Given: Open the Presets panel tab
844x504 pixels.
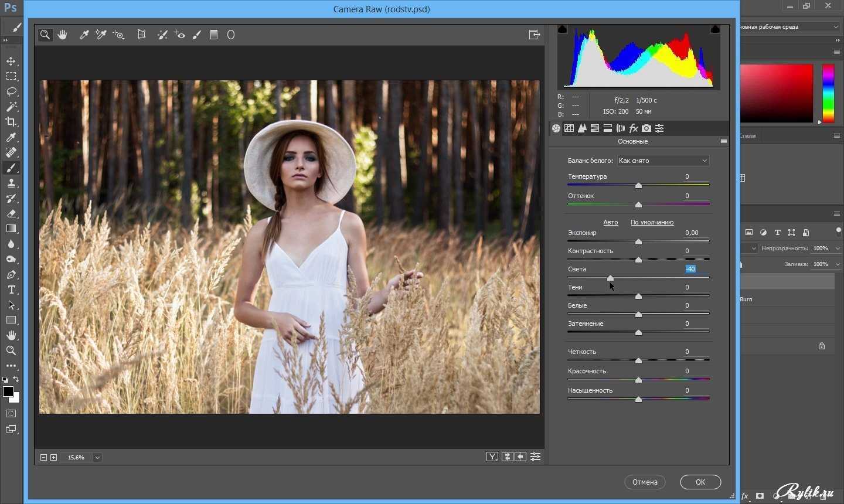Looking at the screenshot, I should coord(659,128).
